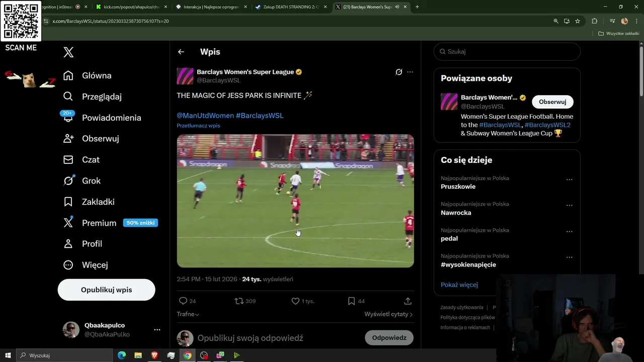This screenshot has height=362, width=644.
Task: Open Premium subscription page
Action: click(x=110, y=223)
